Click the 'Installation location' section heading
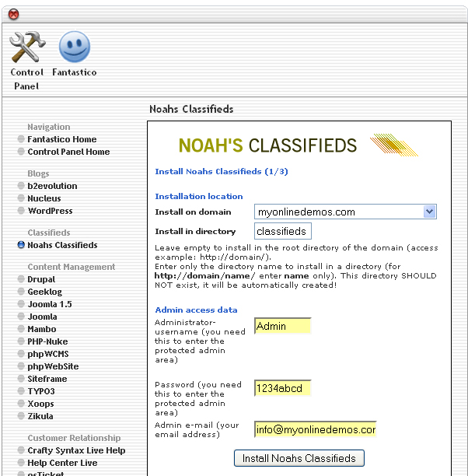The width and height of the screenshot is (468, 476). coord(199,197)
